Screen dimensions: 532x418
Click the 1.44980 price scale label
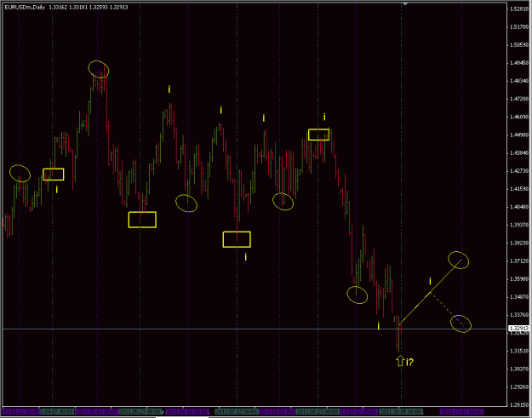[x=519, y=135]
